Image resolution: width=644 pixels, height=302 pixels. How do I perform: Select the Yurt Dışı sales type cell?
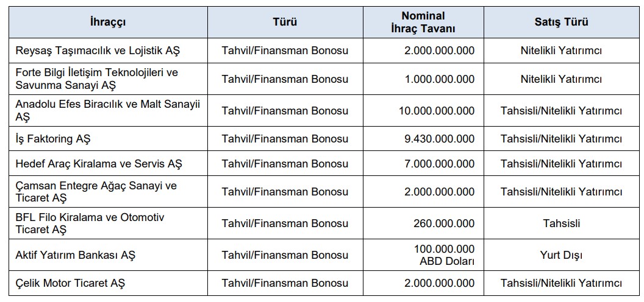561,255
